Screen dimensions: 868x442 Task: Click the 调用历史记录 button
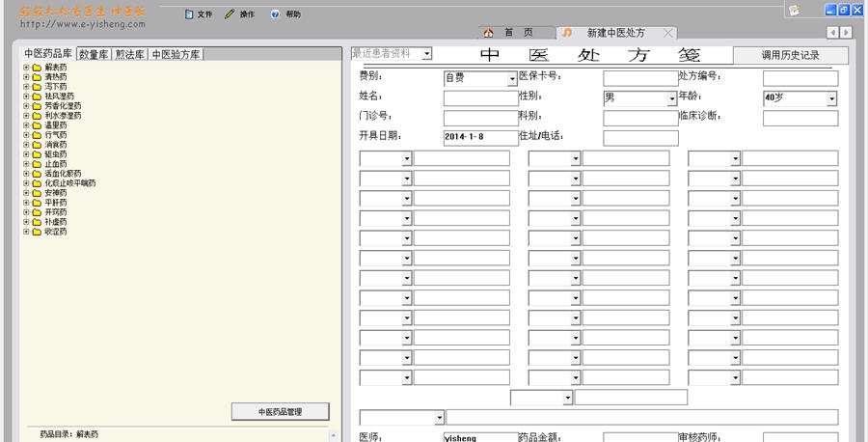coord(790,55)
